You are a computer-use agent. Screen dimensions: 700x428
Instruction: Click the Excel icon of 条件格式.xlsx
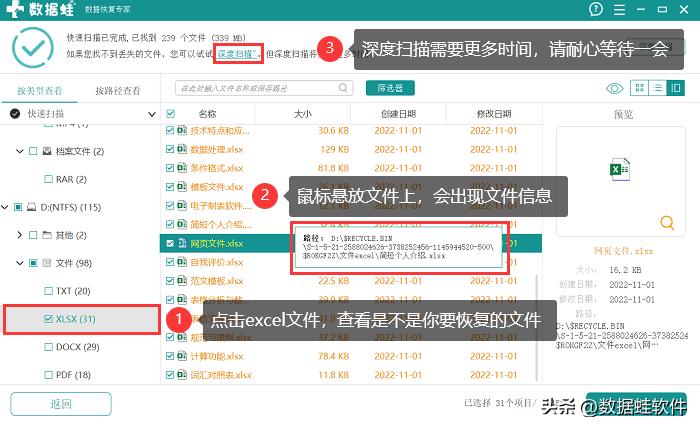pos(182,168)
